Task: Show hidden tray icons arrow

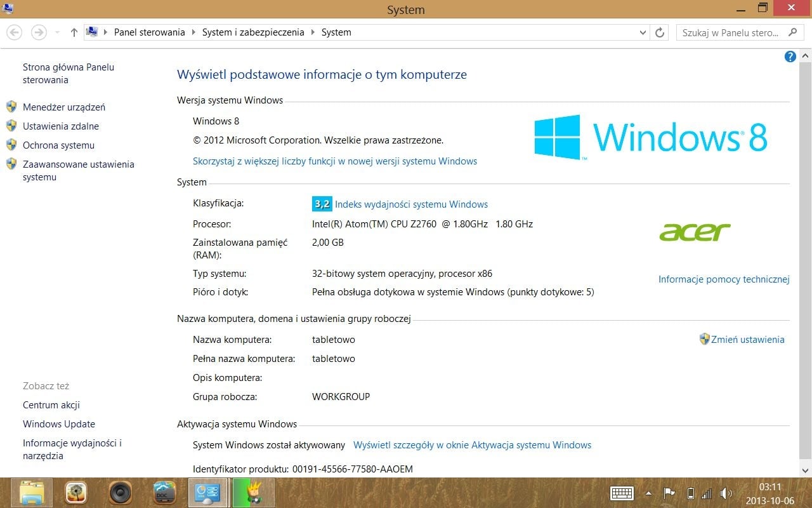Action: point(648,493)
